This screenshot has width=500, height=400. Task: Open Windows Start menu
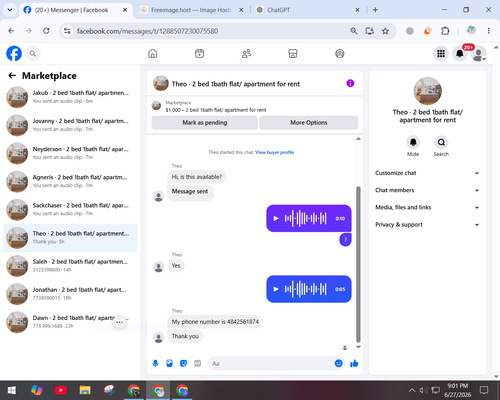12,390
